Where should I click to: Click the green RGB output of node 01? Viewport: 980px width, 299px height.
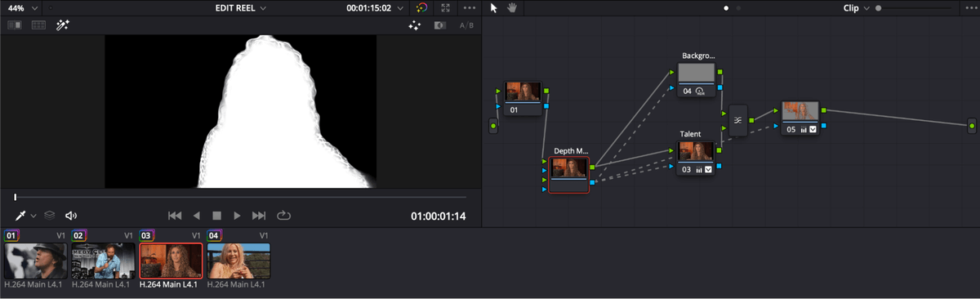(546, 91)
